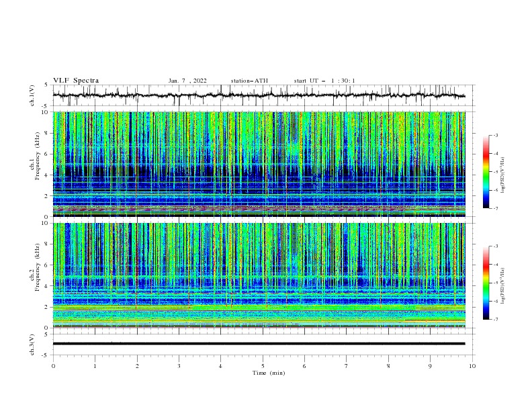
Task: Click the "station=ATH" header label
Action: tap(249, 81)
